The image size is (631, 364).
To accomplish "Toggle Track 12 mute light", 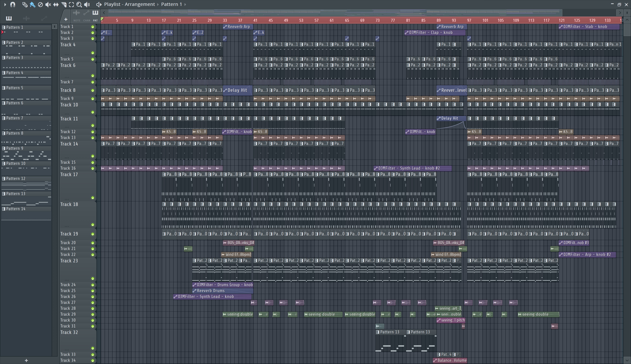I will click(x=93, y=132).
